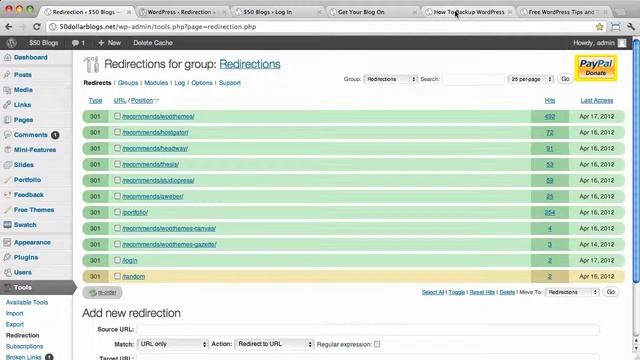640x360 pixels.
Task: Check the /recommends/woothemes/ row checkbox
Action: coord(117,116)
